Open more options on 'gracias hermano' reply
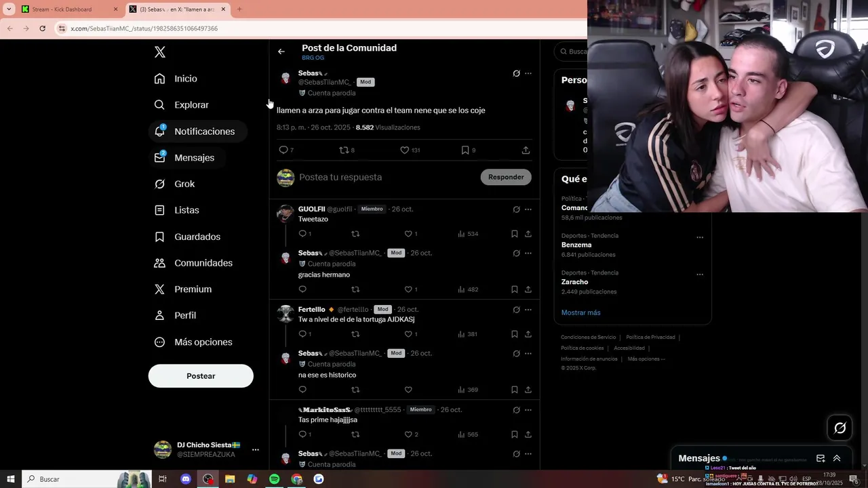Image resolution: width=868 pixels, height=488 pixels. (x=528, y=253)
